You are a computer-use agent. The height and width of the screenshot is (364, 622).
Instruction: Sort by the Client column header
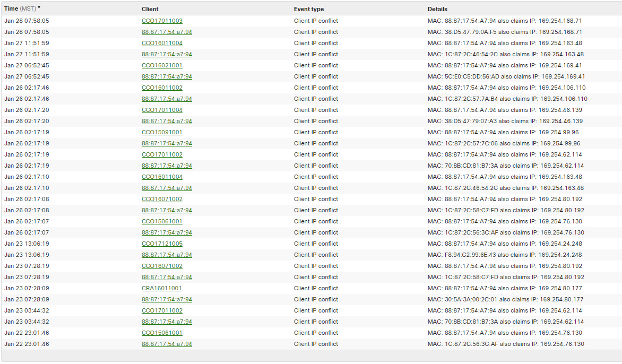[x=150, y=9]
